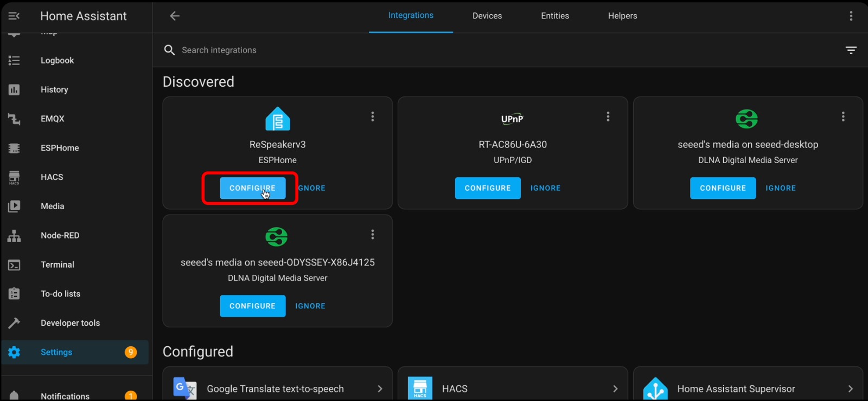Open Node-RED from the sidebar
The height and width of the screenshot is (401, 868).
click(x=75, y=236)
